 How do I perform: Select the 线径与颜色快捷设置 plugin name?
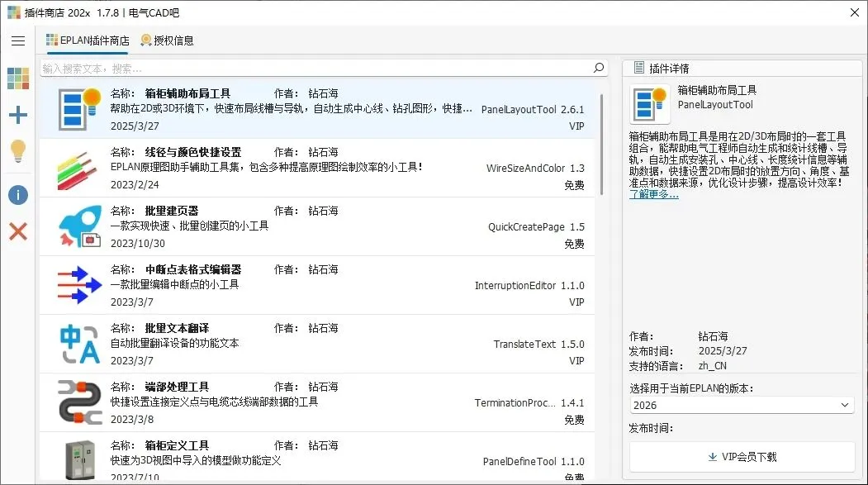point(193,152)
